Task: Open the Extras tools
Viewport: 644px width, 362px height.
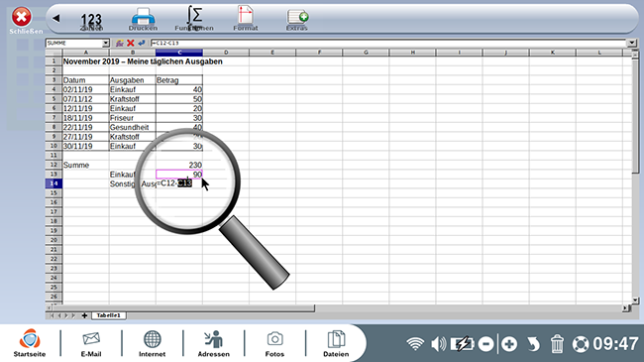Action: click(297, 20)
